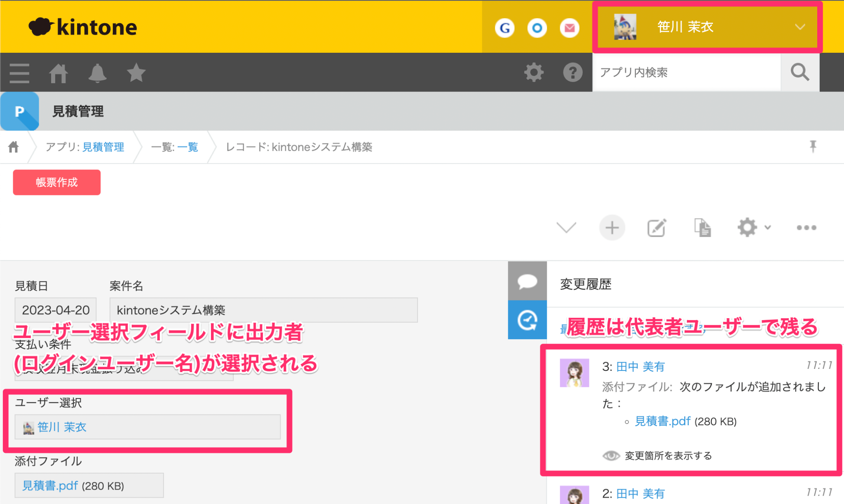The image size is (844, 504).
Task: Collapse record details with the chevron
Action: [566, 227]
